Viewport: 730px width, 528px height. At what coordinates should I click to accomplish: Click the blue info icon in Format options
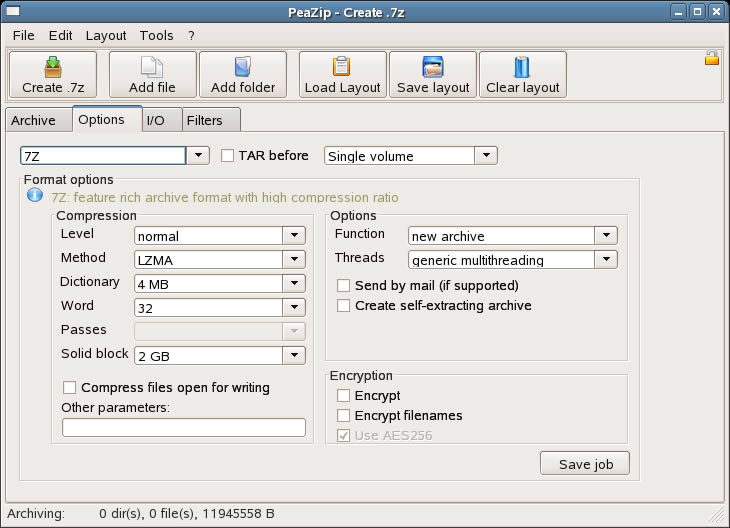click(35, 195)
